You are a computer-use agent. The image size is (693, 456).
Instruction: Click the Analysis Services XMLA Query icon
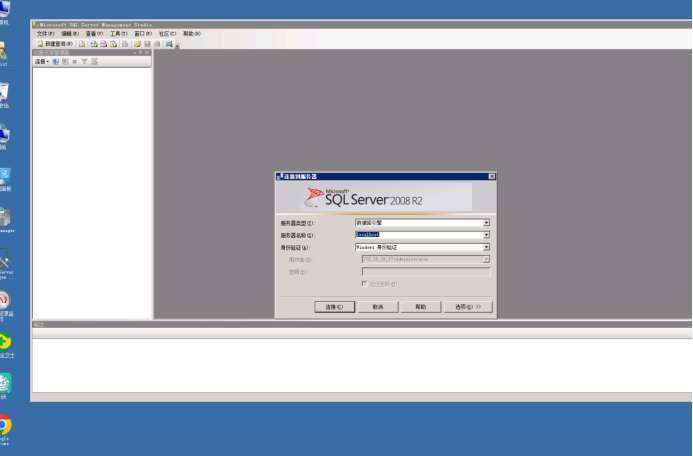click(x=113, y=44)
